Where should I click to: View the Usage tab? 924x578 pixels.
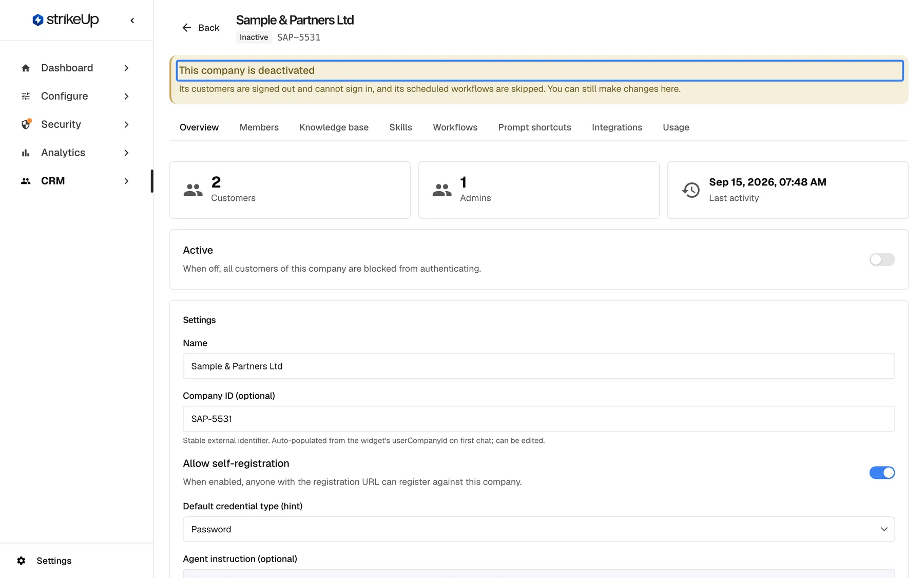coord(676,127)
